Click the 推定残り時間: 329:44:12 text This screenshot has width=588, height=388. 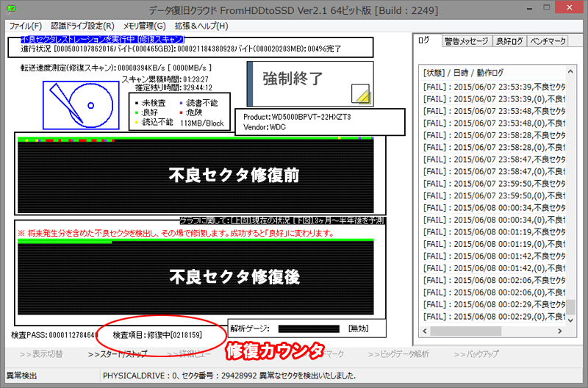coord(174,87)
